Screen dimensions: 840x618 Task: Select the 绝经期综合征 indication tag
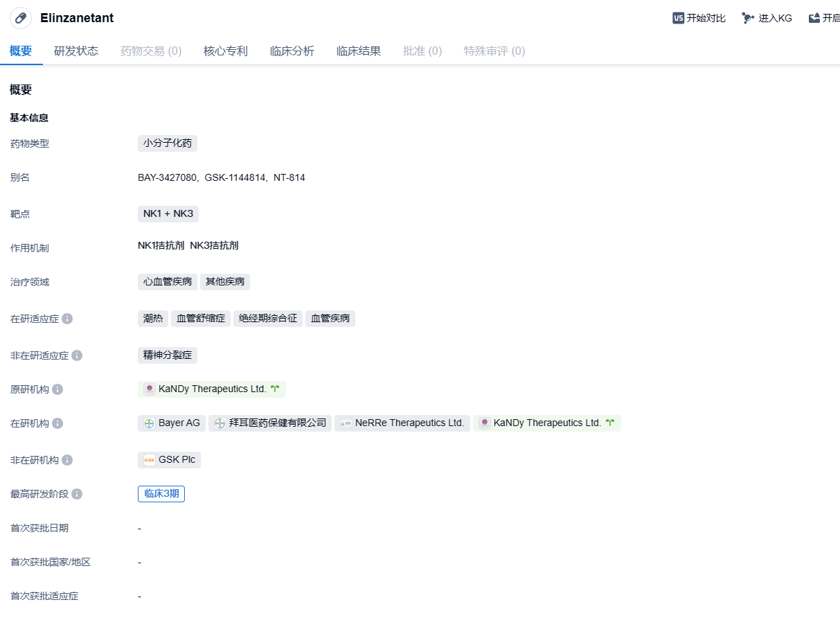[268, 319]
